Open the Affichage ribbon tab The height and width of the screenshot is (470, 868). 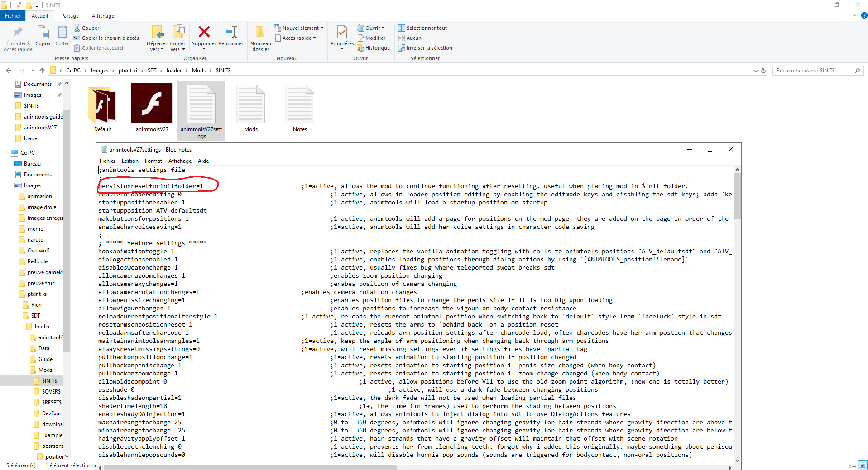[103, 16]
